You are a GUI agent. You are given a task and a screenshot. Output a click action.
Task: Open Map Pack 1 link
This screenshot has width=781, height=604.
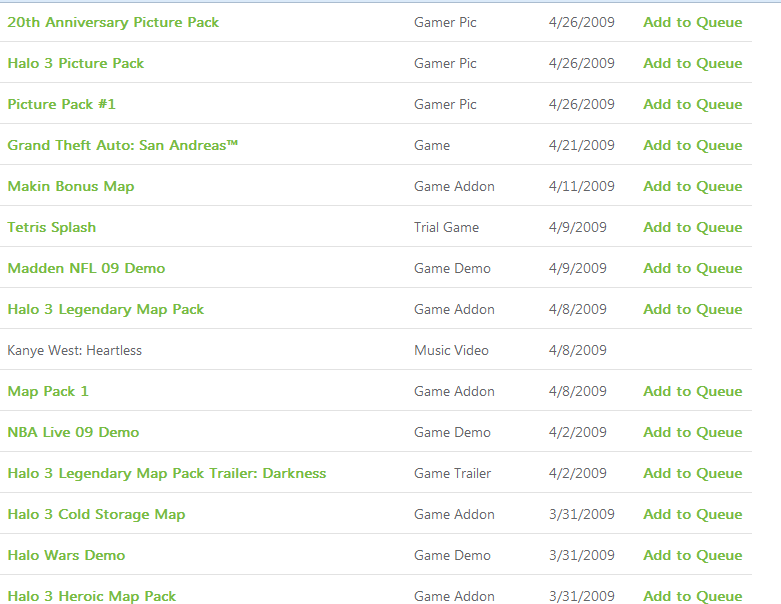coord(48,391)
